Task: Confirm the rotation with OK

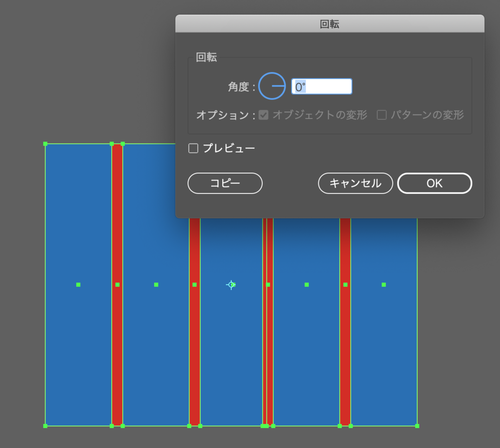Action: click(434, 183)
